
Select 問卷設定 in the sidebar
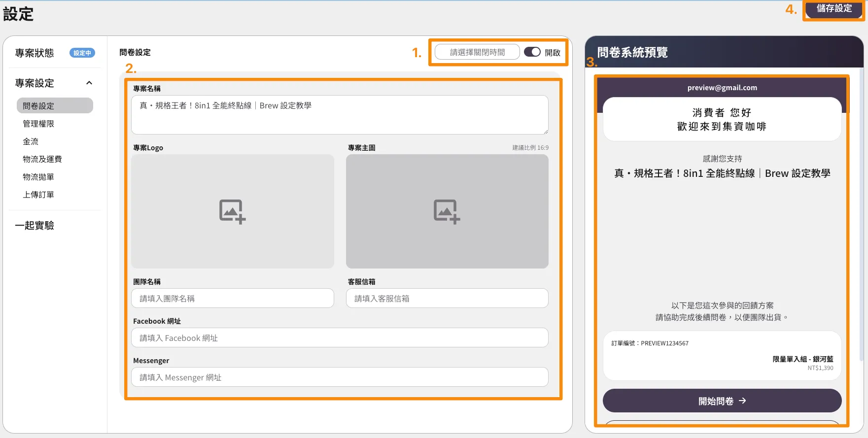[54, 106]
